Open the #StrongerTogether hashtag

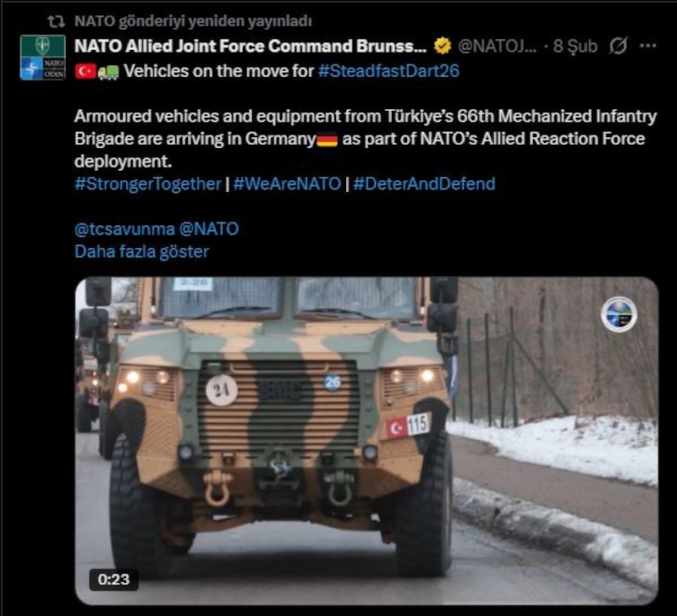coord(147,184)
